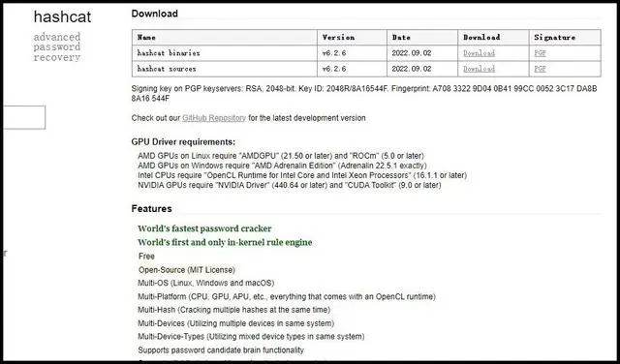The height and width of the screenshot is (364, 620).
Task: Click the in-kernel rule engine feature text
Action: (225, 242)
